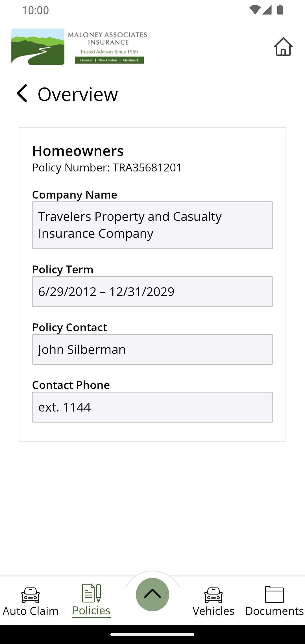This screenshot has height=644, width=305.
Task: Open Auto Claim car icon
Action: tap(30, 594)
